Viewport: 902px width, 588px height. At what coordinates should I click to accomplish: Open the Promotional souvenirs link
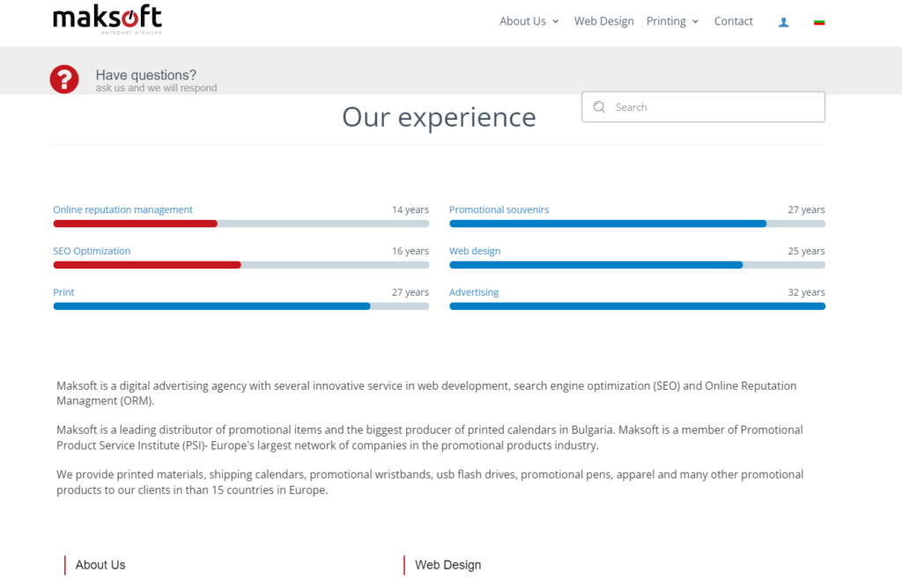point(499,209)
